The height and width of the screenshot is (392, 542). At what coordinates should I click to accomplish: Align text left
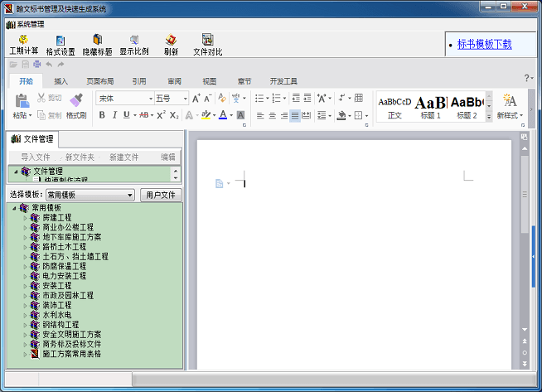(260, 115)
